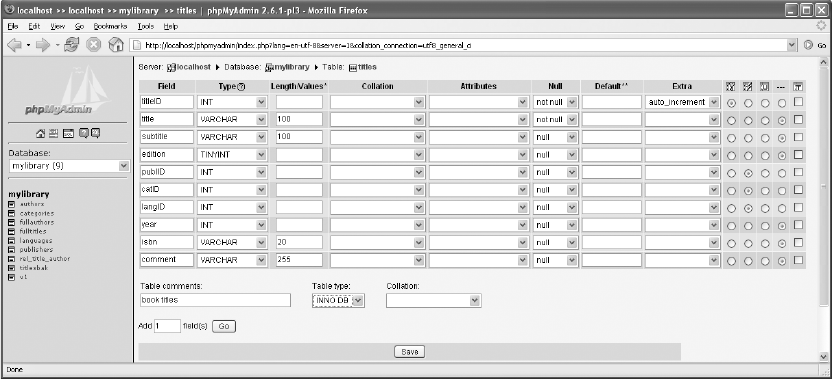This screenshot has height=379, width=832.
Task: Open the File menu
Action: tap(13, 26)
